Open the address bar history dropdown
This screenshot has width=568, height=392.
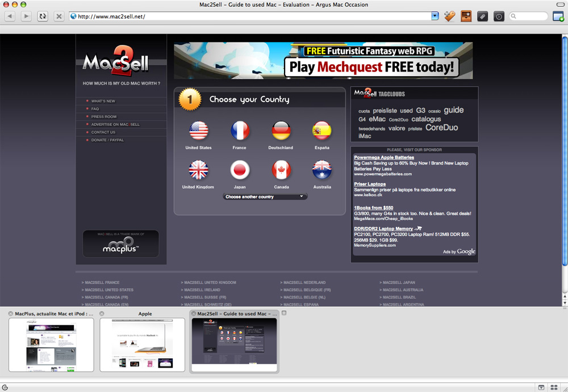pos(435,16)
